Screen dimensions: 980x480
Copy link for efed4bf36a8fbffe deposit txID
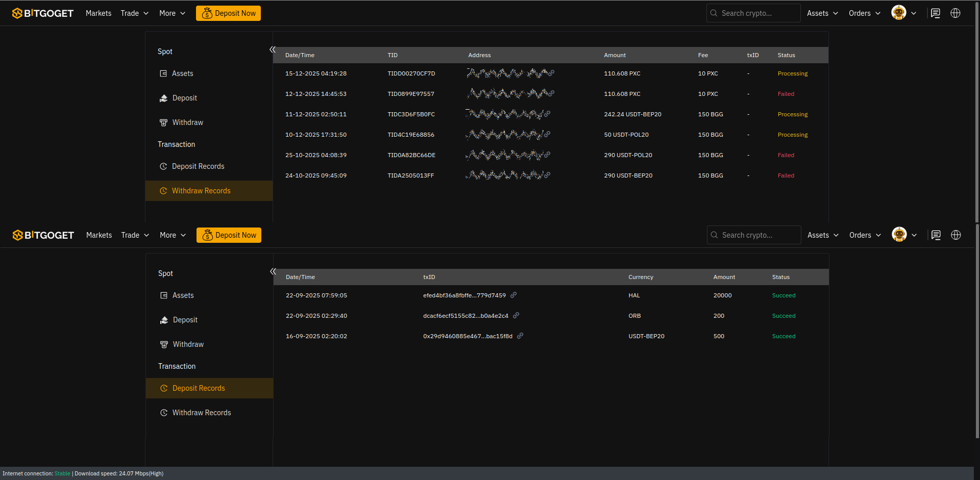point(513,295)
